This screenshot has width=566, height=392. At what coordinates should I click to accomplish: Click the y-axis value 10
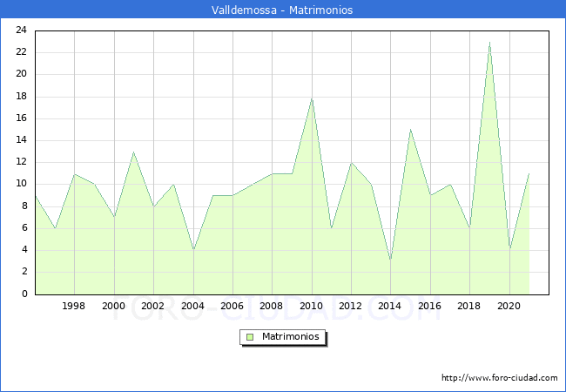[21, 184]
